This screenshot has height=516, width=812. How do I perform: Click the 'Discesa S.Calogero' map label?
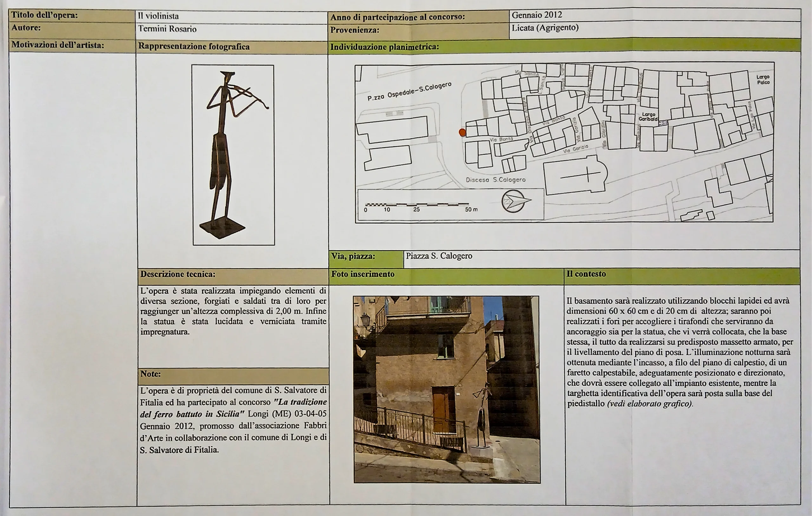(495, 180)
